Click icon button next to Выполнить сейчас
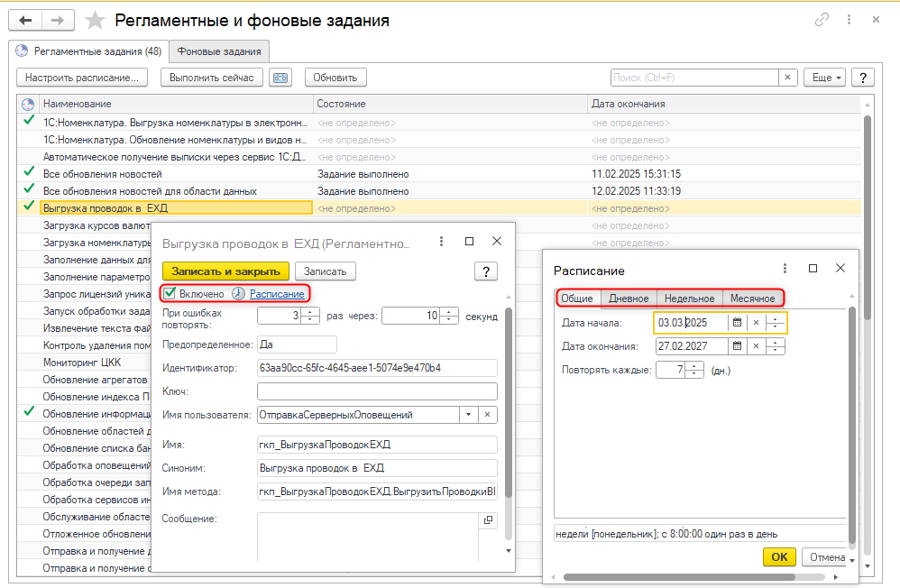This screenshot has width=900, height=588. (280, 78)
